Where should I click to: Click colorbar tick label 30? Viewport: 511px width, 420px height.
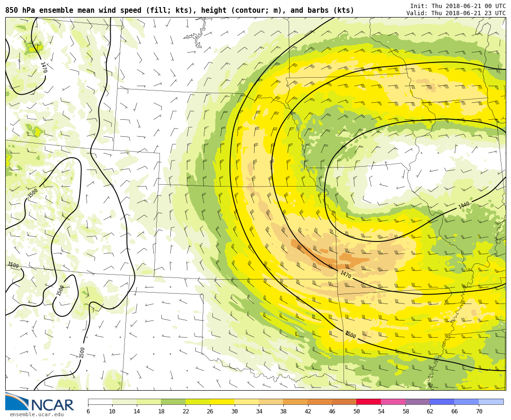[234, 411]
